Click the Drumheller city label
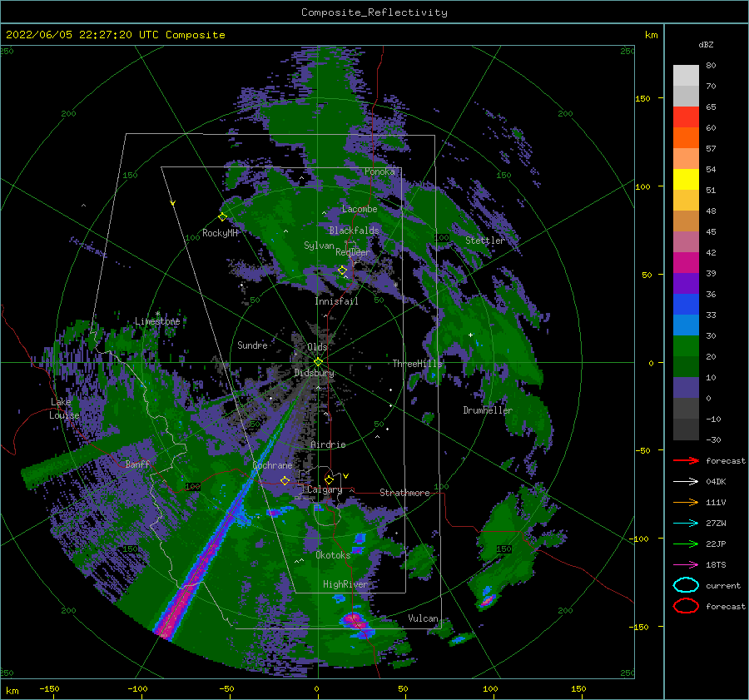Image resolution: width=749 pixels, height=700 pixels. (487, 410)
